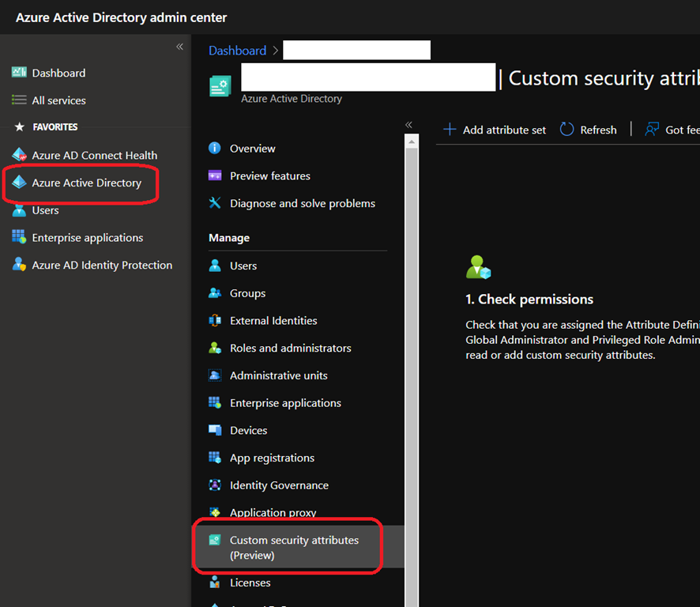Click the resource menu scrollbar up arrow

point(412,141)
